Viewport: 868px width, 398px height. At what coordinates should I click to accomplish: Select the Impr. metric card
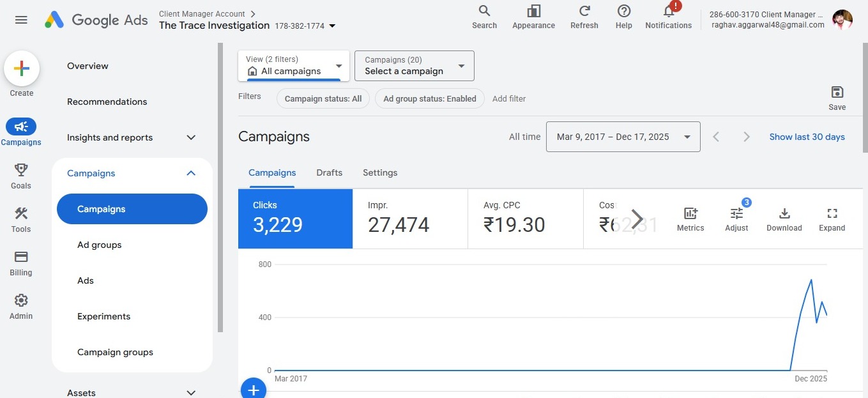tap(410, 218)
